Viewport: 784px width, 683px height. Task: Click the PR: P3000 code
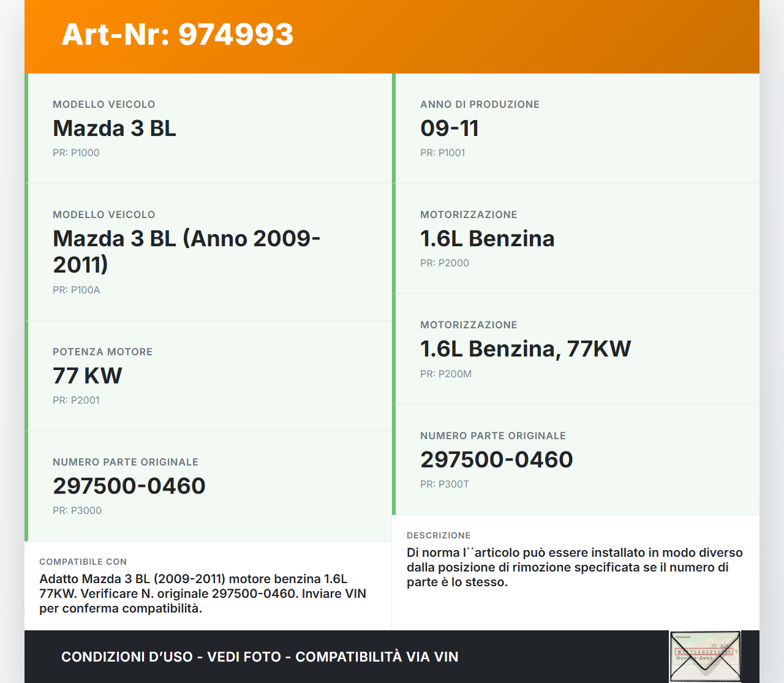click(x=77, y=510)
